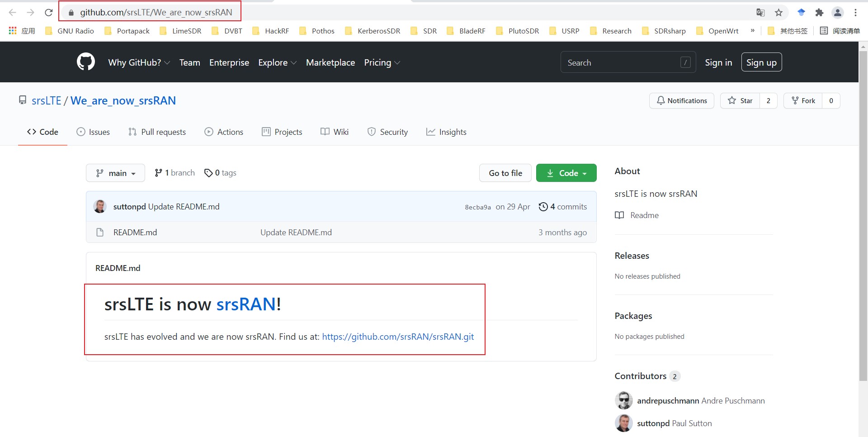Open the README.md file row

(x=341, y=232)
